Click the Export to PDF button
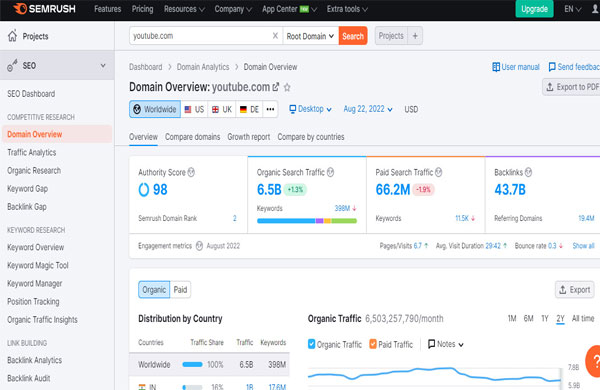 [571, 87]
